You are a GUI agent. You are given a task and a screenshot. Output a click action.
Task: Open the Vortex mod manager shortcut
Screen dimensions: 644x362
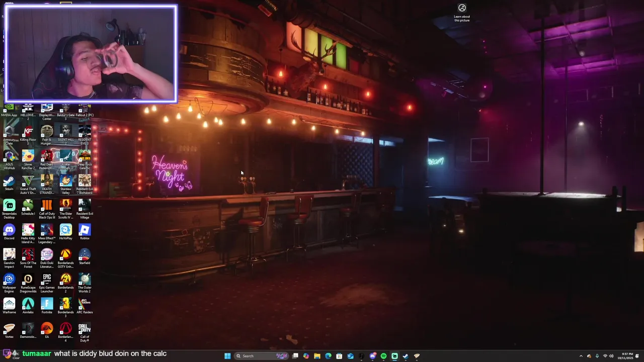pyautogui.click(x=9, y=331)
